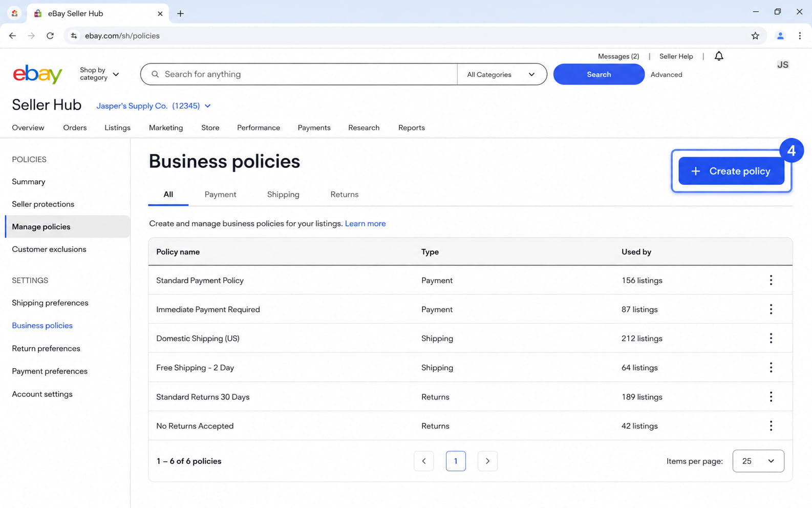Open actions menu for Standard Returns 30 Days
Image resolution: width=812 pixels, height=508 pixels.
771,397
